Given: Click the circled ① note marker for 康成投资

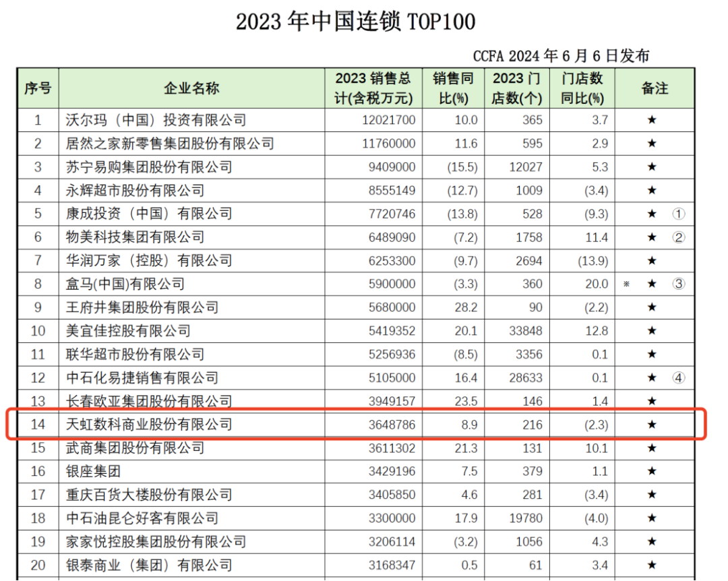Looking at the screenshot, I should click(678, 214).
